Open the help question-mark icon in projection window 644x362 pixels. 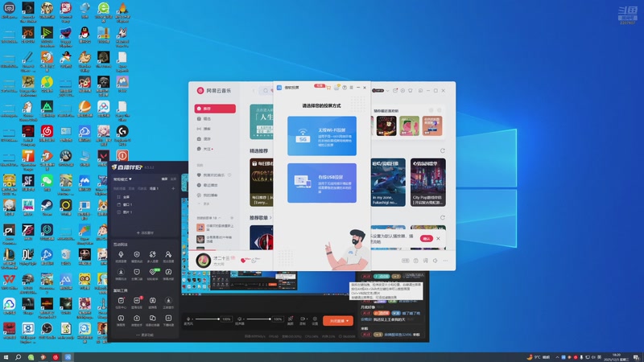coord(345,88)
